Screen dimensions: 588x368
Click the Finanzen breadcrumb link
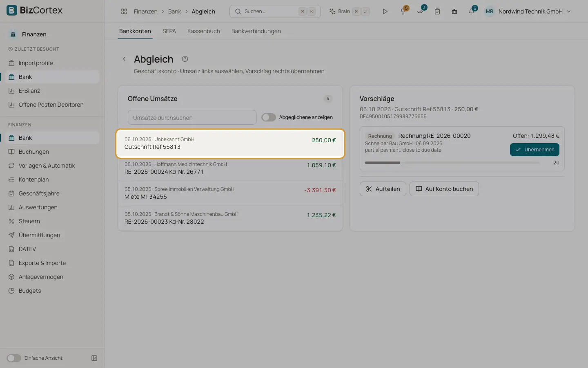(145, 11)
